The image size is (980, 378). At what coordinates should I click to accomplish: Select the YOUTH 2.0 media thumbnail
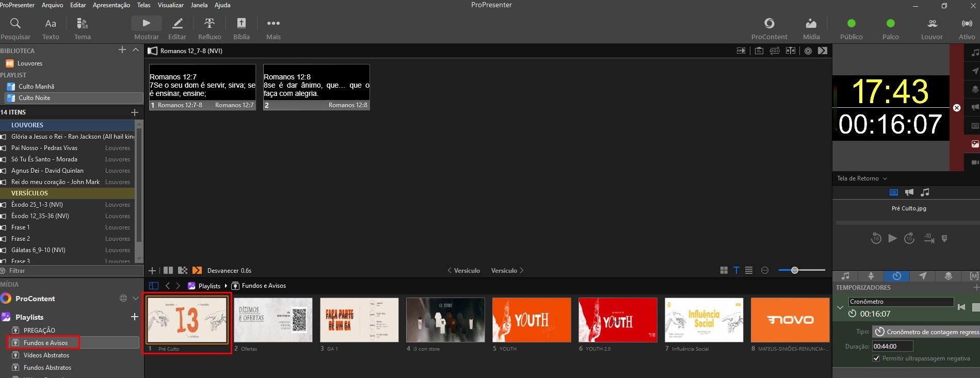(618, 320)
